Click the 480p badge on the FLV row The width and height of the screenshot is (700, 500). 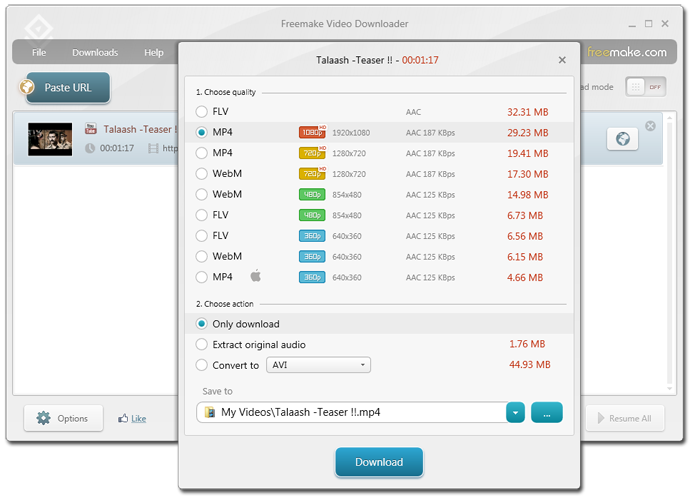coord(312,215)
